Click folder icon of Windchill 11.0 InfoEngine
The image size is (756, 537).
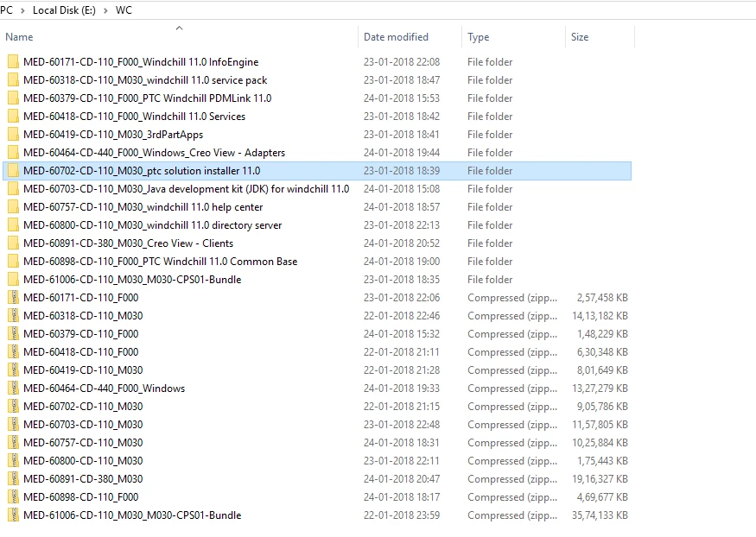(x=13, y=61)
